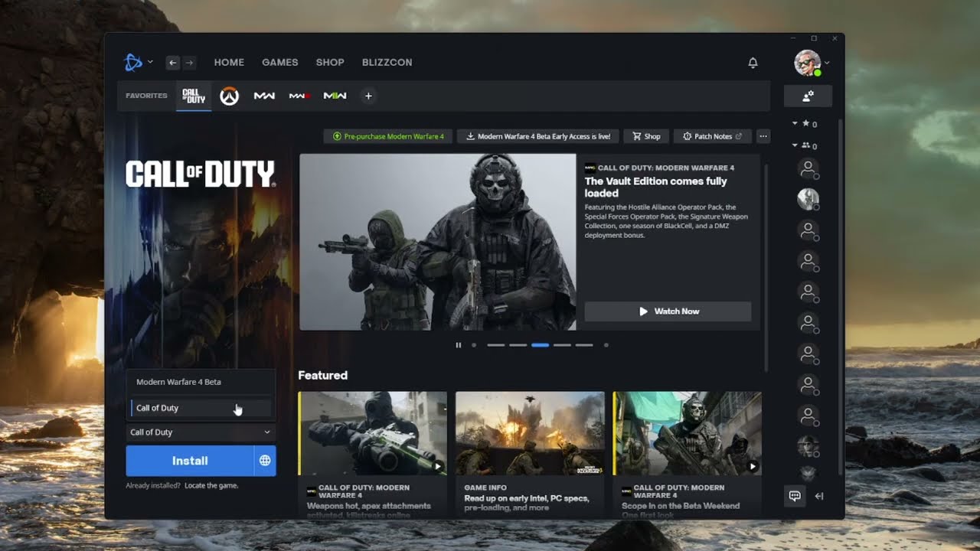Click the Vault Edition headline text
This screenshot has width=980, height=551.
tap(656, 187)
